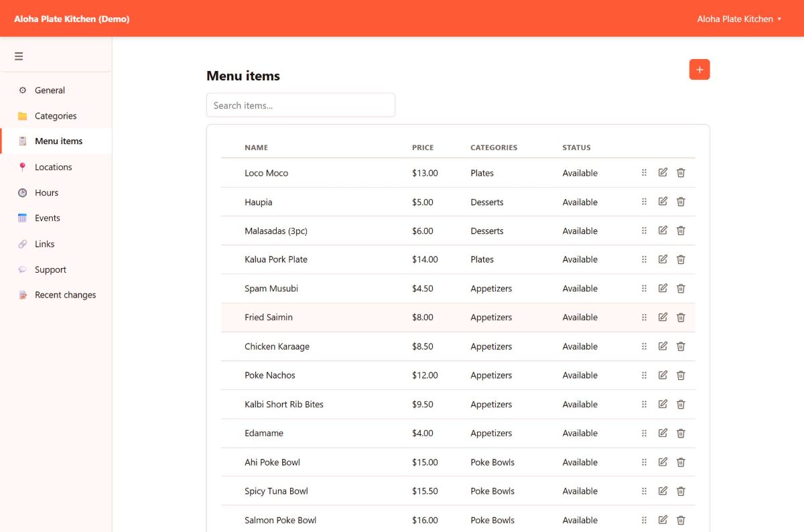Edit the Haupia menu item
Viewport: 804px width, 532px height.
663,202
